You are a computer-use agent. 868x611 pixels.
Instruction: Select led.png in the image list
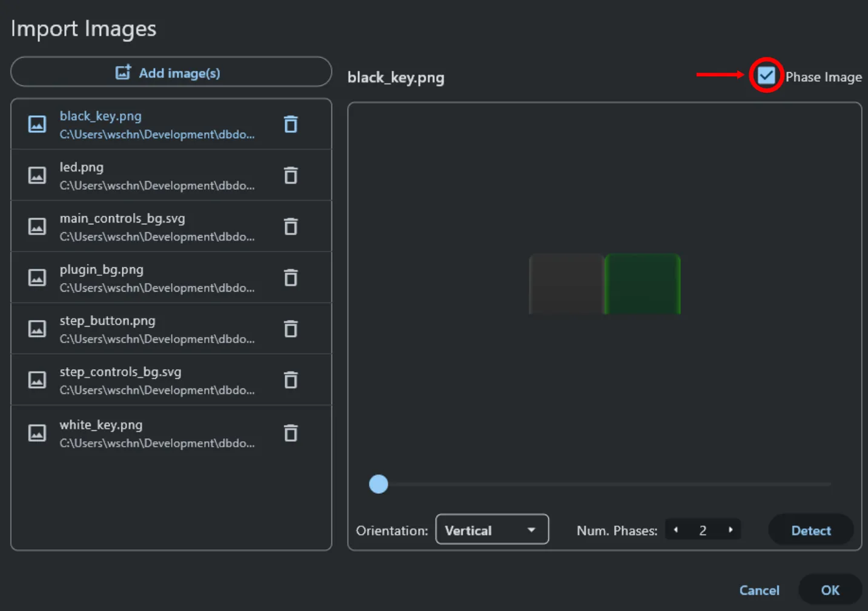tap(171, 175)
